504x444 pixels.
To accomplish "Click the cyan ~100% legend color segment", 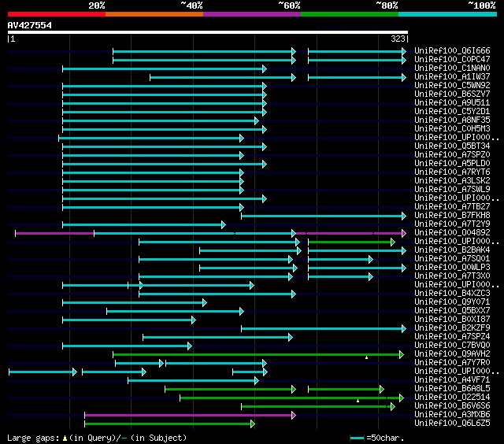I will click(x=448, y=14).
